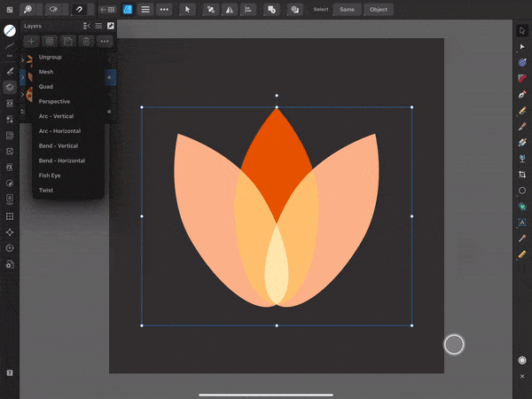Open Layers panel list menu icon
Viewport: 532px width, 399px height.
[98, 26]
